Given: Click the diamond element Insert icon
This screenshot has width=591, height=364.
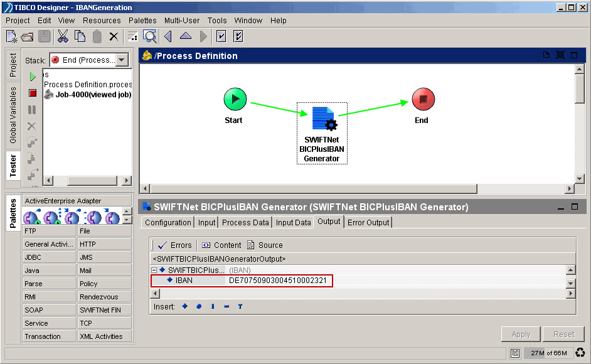Looking at the screenshot, I should (184, 306).
